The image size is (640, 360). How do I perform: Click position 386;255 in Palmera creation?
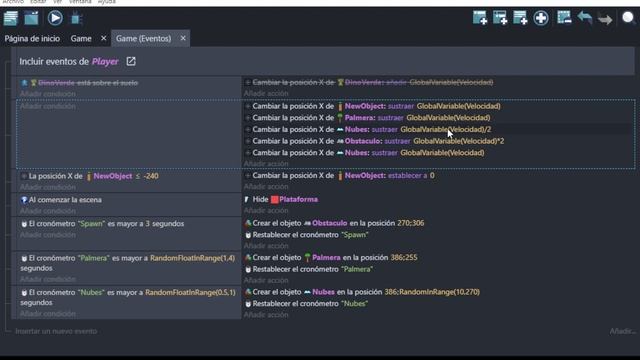pyautogui.click(x=404, y=258)
